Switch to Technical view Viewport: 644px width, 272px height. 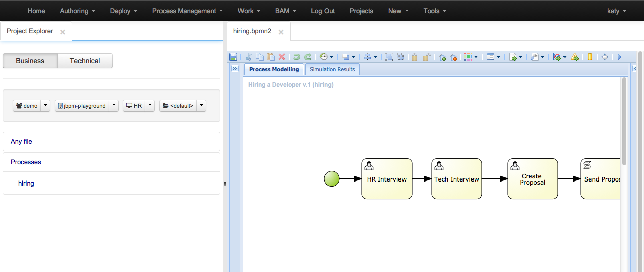(x=85, y=61)
